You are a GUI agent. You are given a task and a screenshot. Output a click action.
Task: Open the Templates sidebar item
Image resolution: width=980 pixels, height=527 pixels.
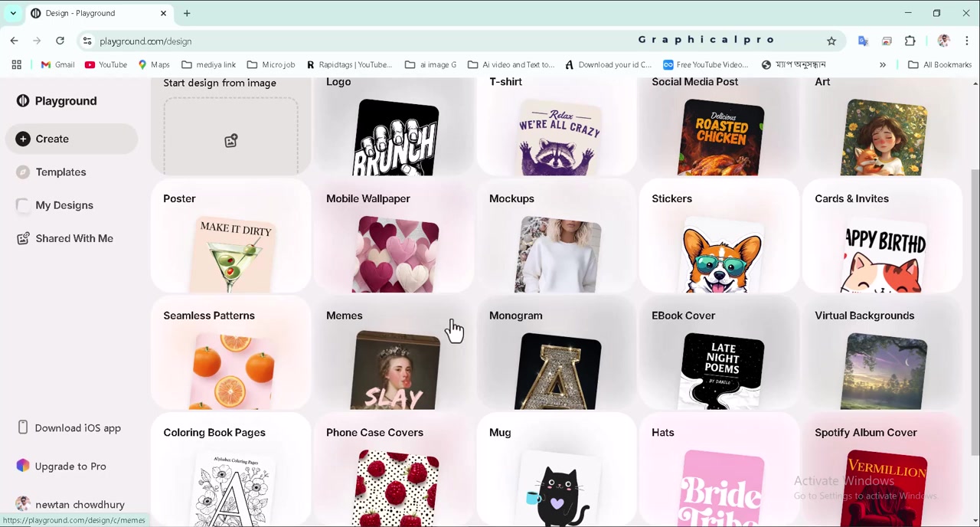pyautogui.click(x=60, y=172)
